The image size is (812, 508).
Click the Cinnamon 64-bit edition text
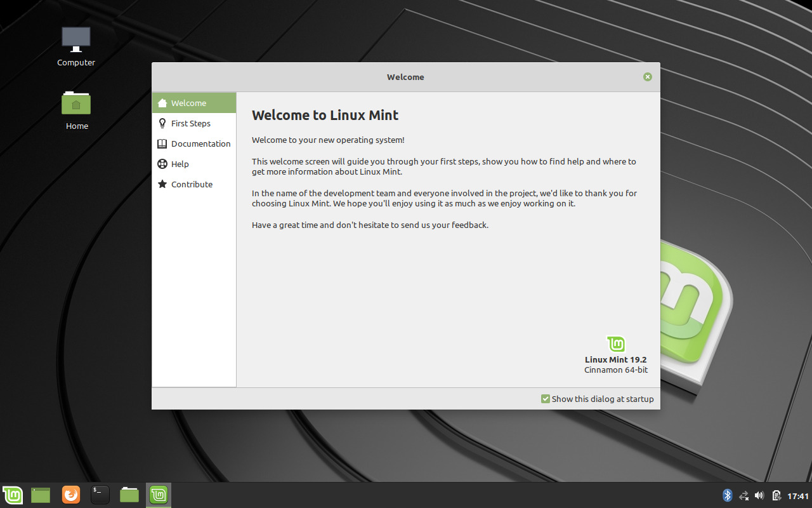616,370
